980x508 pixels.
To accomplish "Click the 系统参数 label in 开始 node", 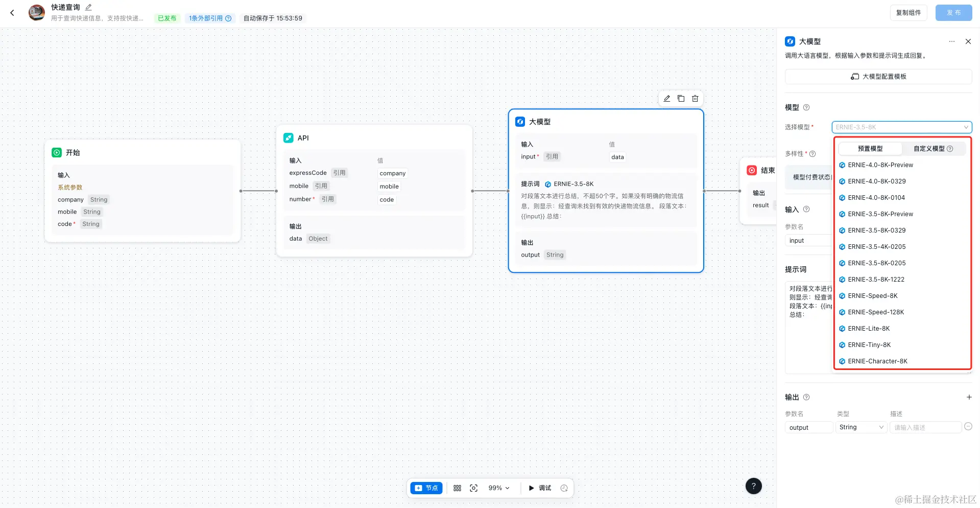I will 70,188.
